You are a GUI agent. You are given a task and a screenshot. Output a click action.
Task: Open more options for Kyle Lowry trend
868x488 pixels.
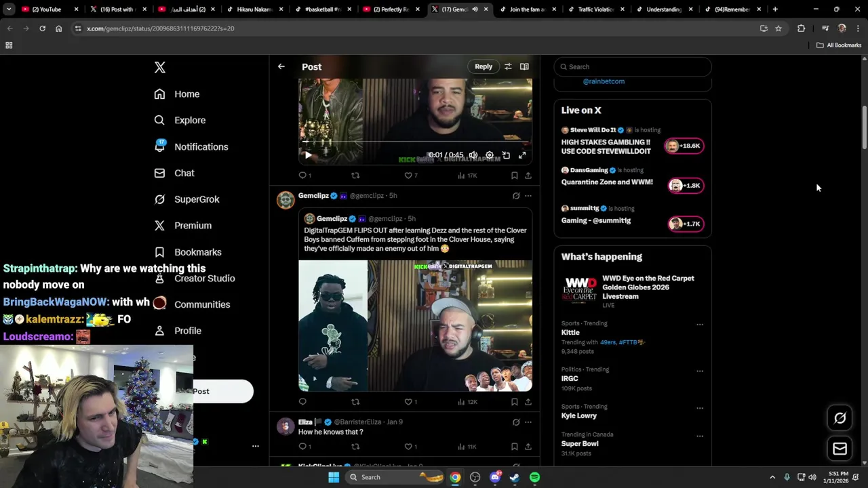[700, 408]
